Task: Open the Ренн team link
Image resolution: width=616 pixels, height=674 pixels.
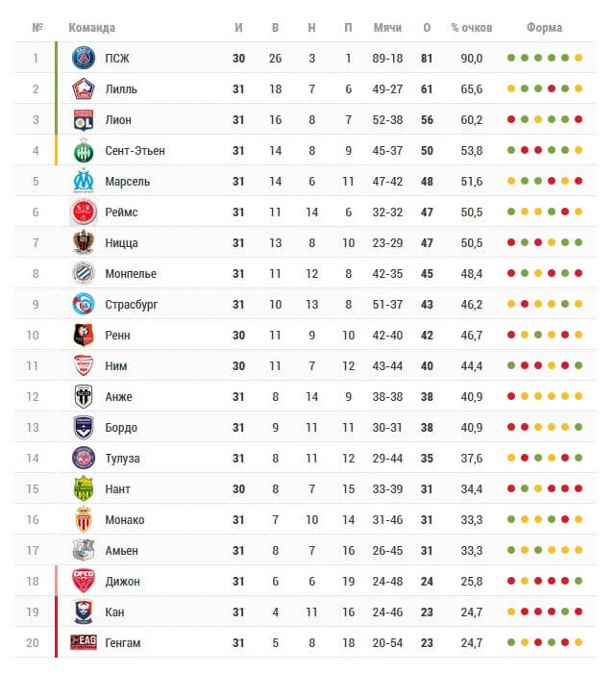Action: [117, 336]
